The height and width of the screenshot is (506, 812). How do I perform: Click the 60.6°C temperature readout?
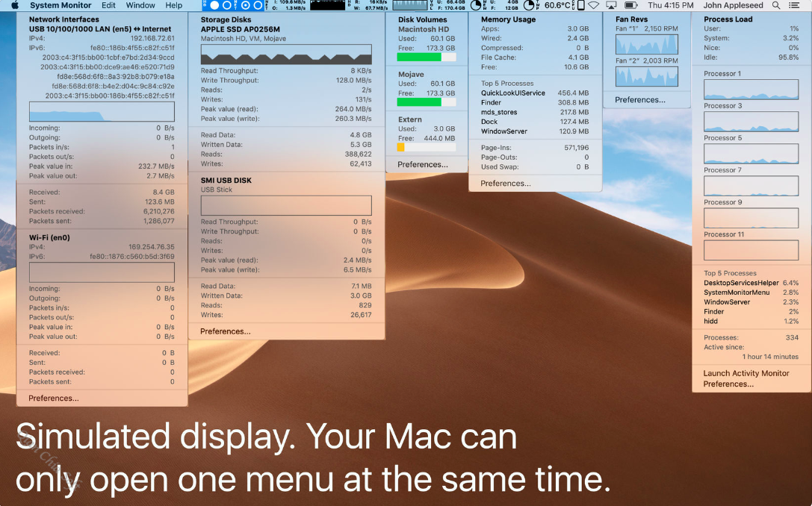pos(557,5)
